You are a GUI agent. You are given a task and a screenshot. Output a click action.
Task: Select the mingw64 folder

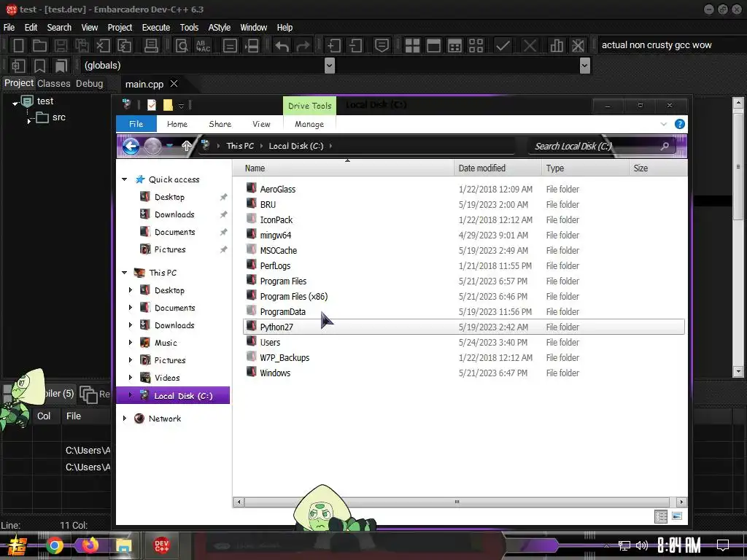[463, 236]
